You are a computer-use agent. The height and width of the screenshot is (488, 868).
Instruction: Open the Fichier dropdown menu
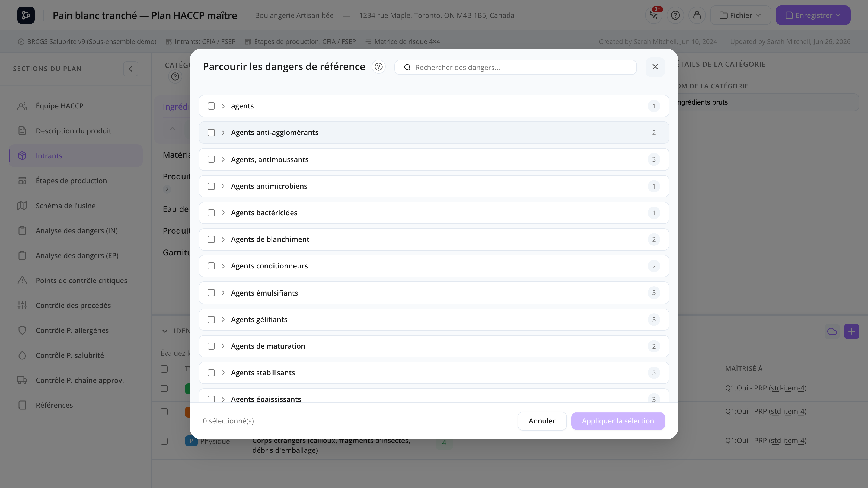[741, 15]
